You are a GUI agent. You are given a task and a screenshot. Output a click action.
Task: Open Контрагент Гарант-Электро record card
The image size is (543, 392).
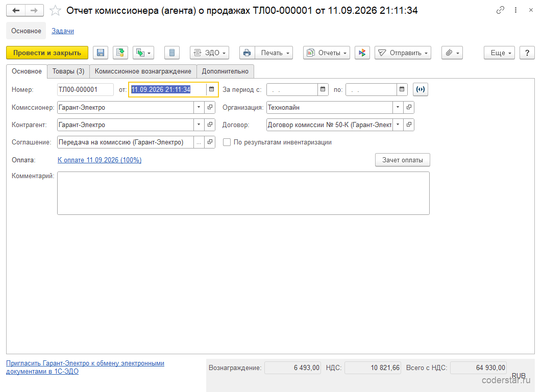point(210,125)
